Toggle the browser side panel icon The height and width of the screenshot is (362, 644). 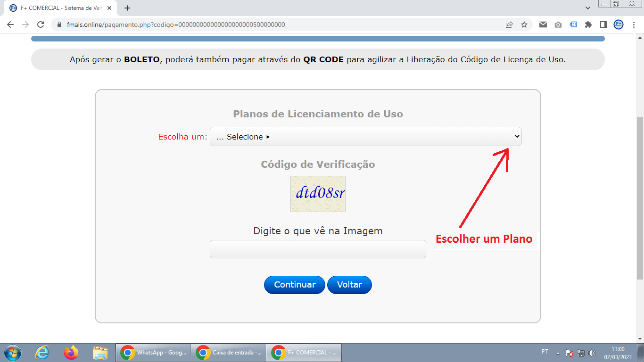[603, 25]
